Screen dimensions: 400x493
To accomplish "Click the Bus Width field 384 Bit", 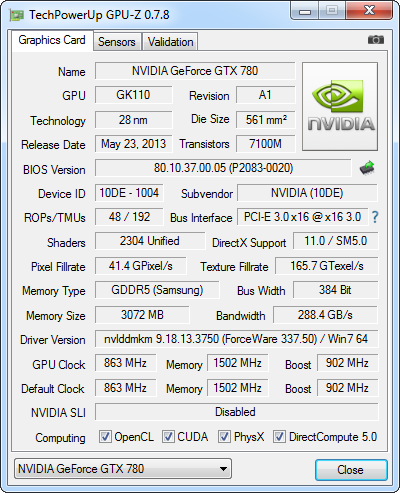I will 335,290.
